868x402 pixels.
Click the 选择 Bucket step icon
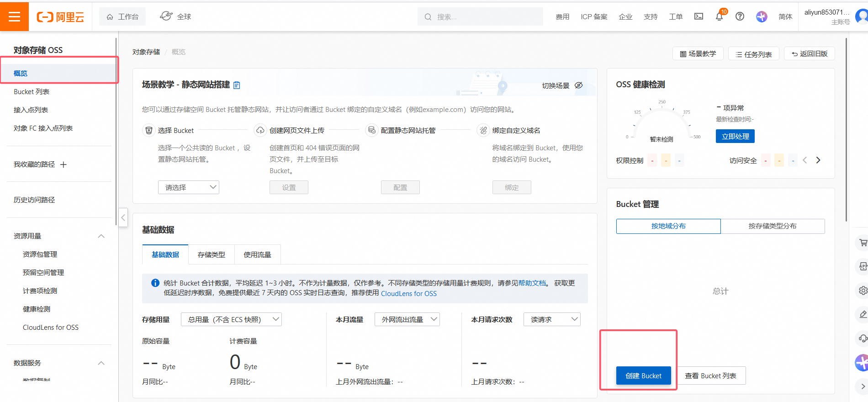pyautogui.click(x=148, y=130)
